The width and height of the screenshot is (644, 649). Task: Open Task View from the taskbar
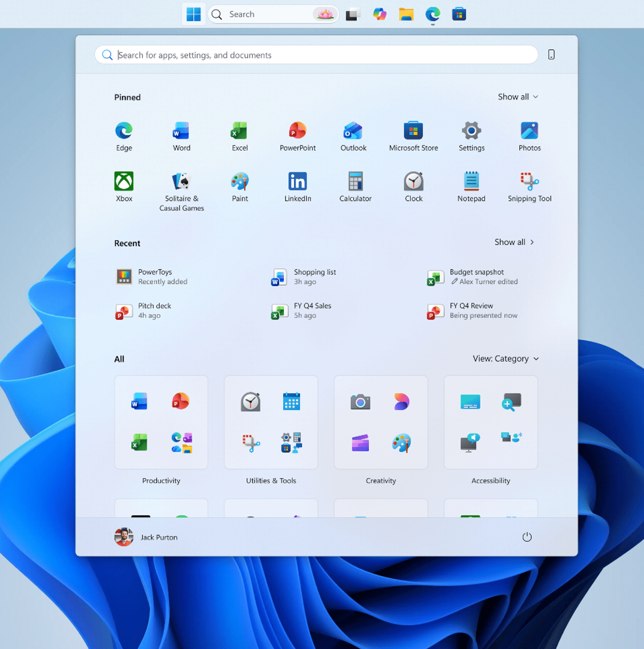click(x=353, y=14)
